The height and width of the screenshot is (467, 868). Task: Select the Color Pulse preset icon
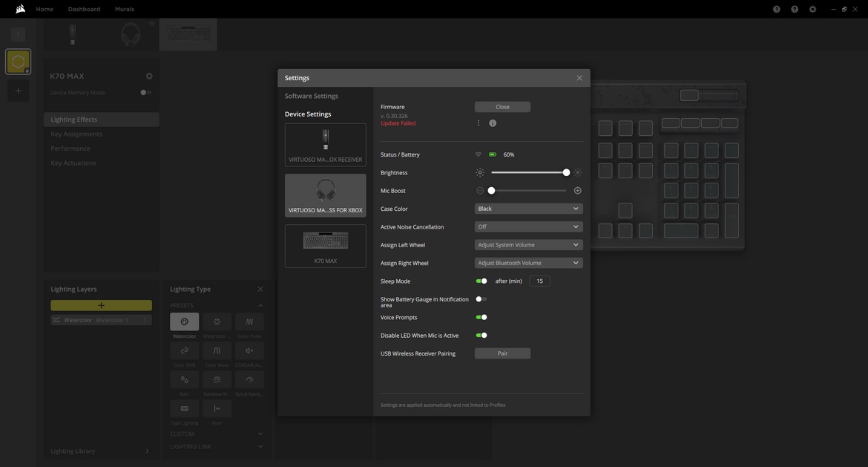pyautogui.click(x=249, y=321)
